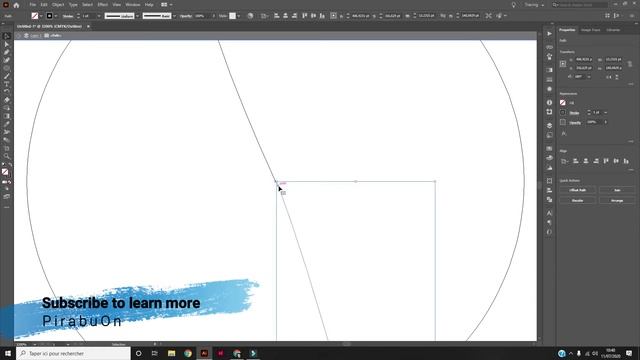Open the Fill dropdown in control bar
Viewport: 640px width, 360px height.
tap(41, 16)
